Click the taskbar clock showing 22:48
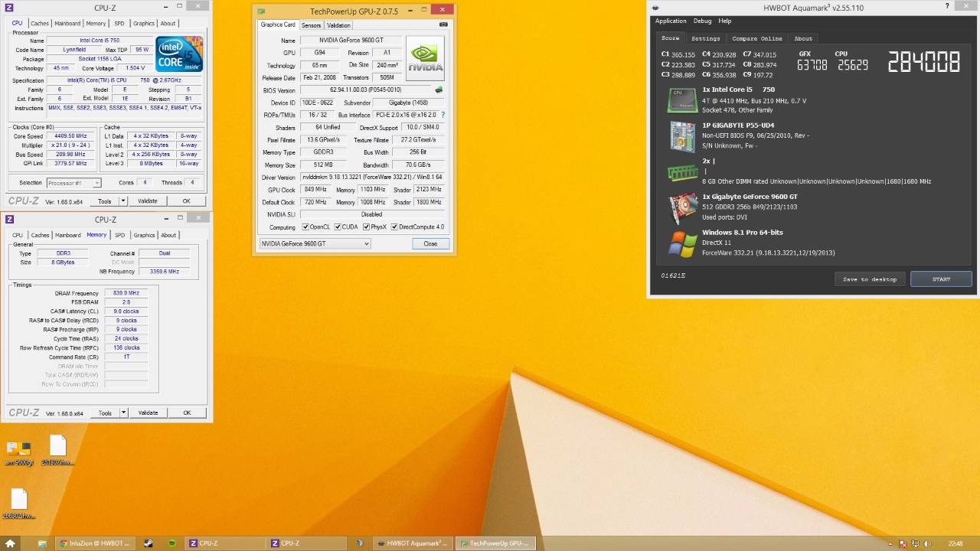 click(955, 543)
